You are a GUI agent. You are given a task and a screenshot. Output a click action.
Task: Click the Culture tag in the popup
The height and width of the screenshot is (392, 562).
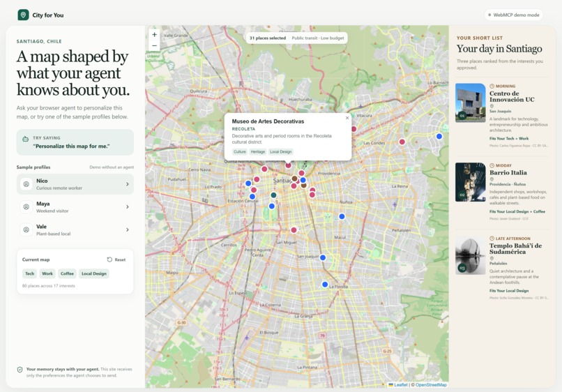click(240, 151)
